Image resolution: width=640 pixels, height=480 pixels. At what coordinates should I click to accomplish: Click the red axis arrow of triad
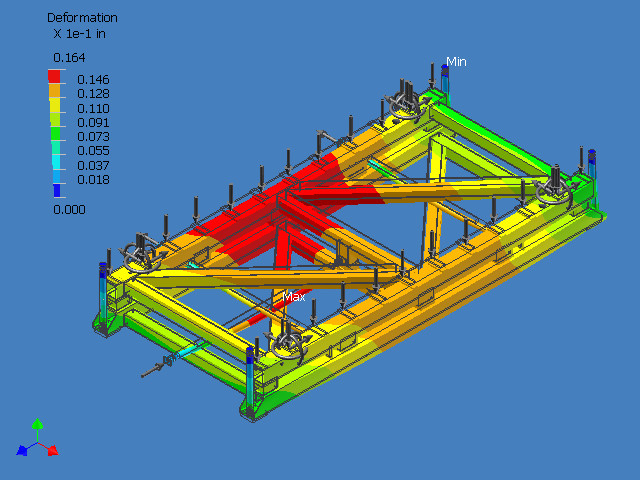coord(52,450)
